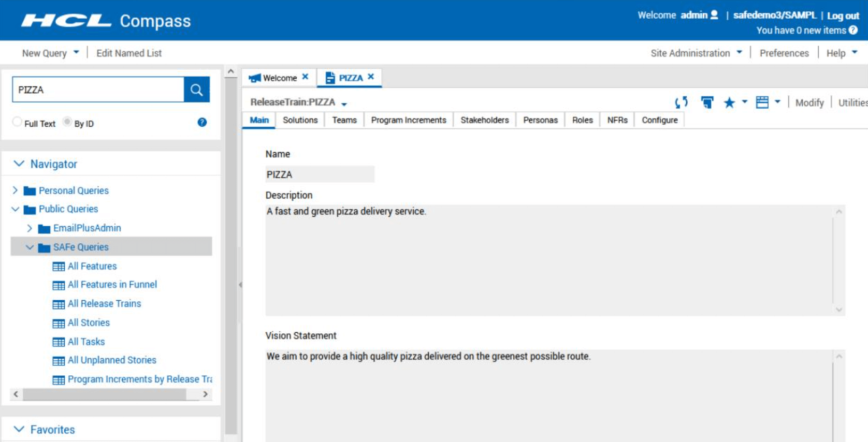Viewport: 868px width, 442px height.
Task: Click the PIZZA tab document icon
Action: point(330,78)
